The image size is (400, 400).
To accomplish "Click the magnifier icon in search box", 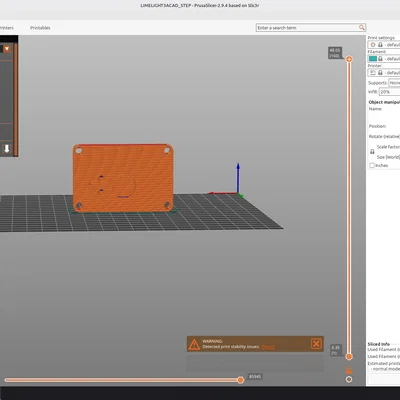I will tap(362, 27).
